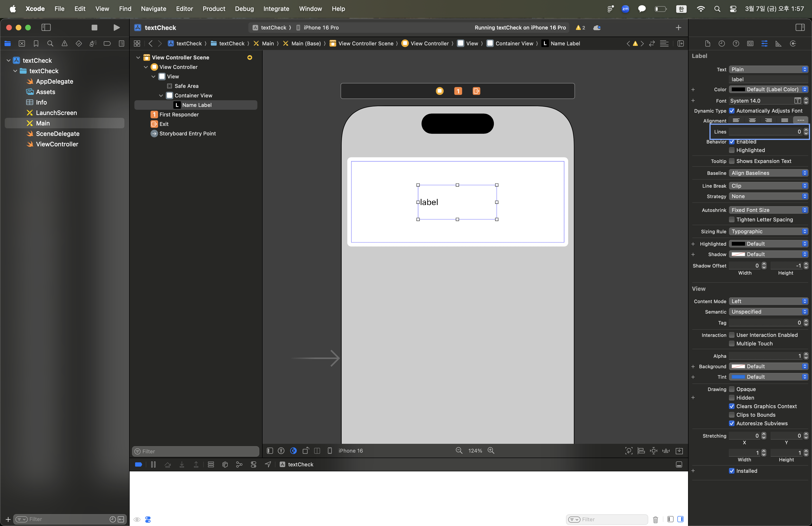
Task: Open the Size inspector ruler icon
Action: tap(778, 43)
